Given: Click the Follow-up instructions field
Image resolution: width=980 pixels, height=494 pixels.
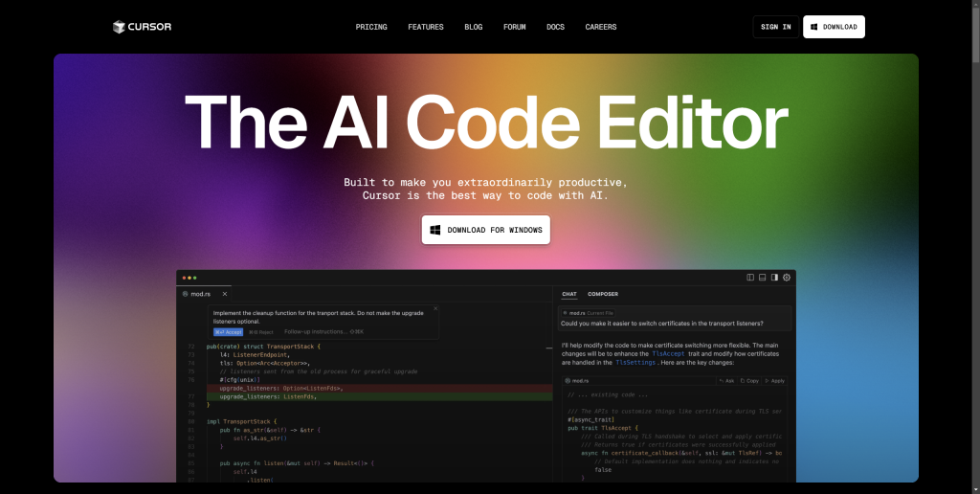Looking at the screenshot, I should pyautogui.click(x=323, y=332).
